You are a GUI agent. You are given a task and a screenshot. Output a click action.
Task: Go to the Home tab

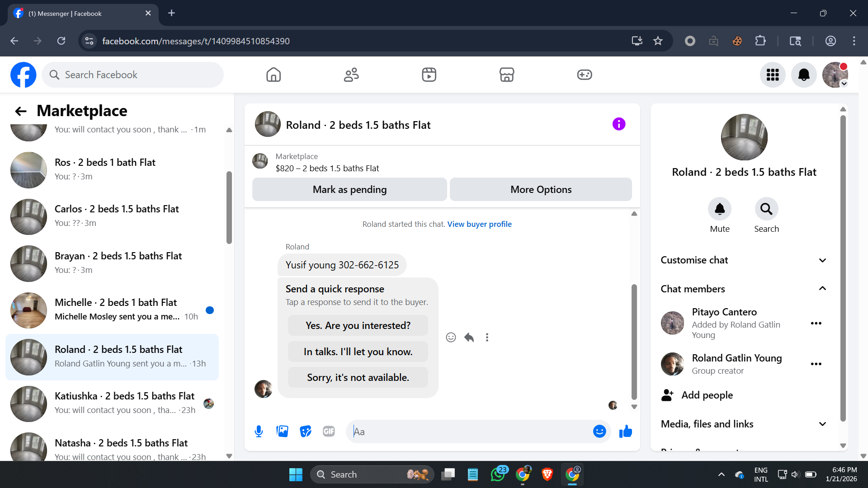[x=274, y=75]
